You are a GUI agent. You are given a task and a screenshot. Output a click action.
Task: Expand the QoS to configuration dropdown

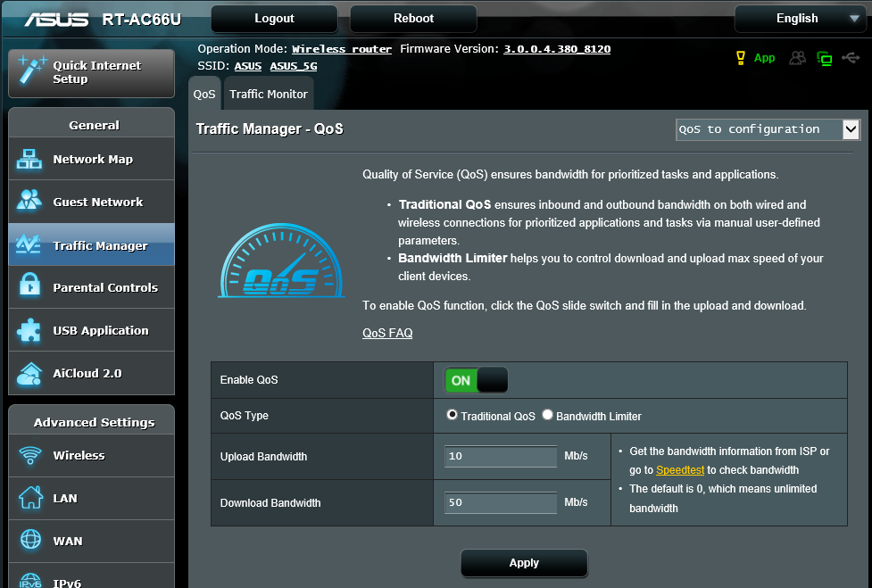(767, 129)
